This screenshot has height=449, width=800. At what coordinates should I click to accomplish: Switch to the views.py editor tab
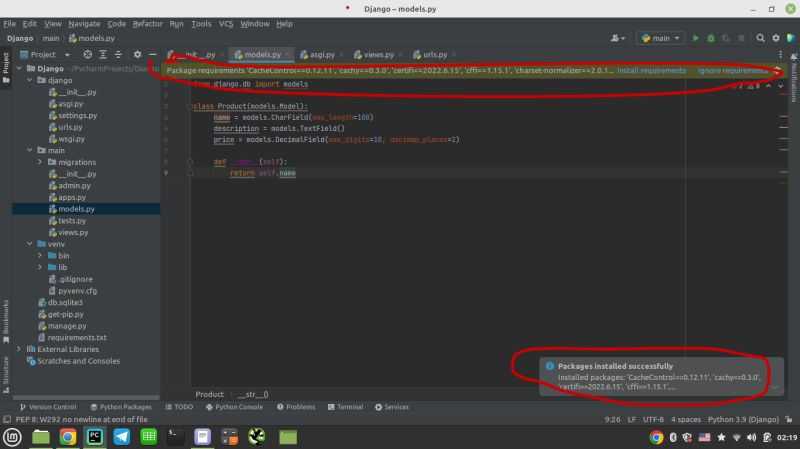coord(378,55)
